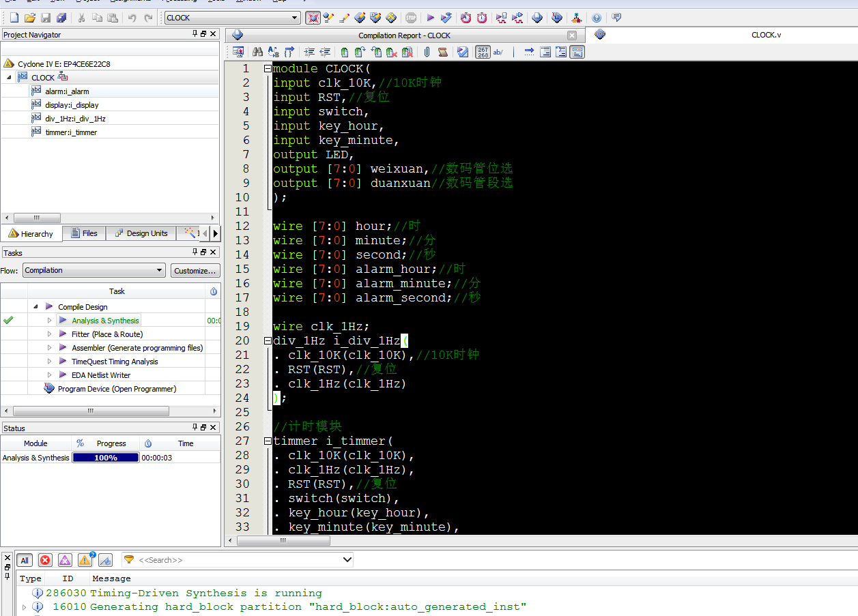Show error messages filter icon
Viewport: 858px width, 616px height.
pos(45,560)
